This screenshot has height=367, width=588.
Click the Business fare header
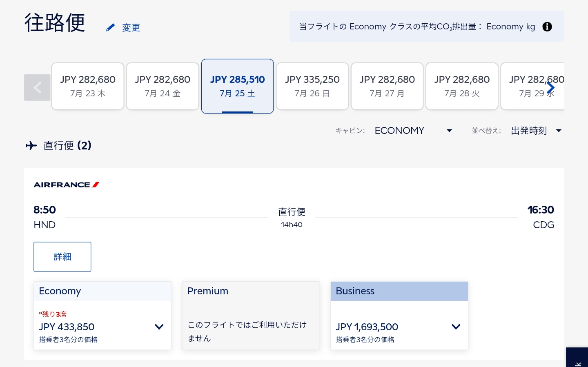pos(399,291)
